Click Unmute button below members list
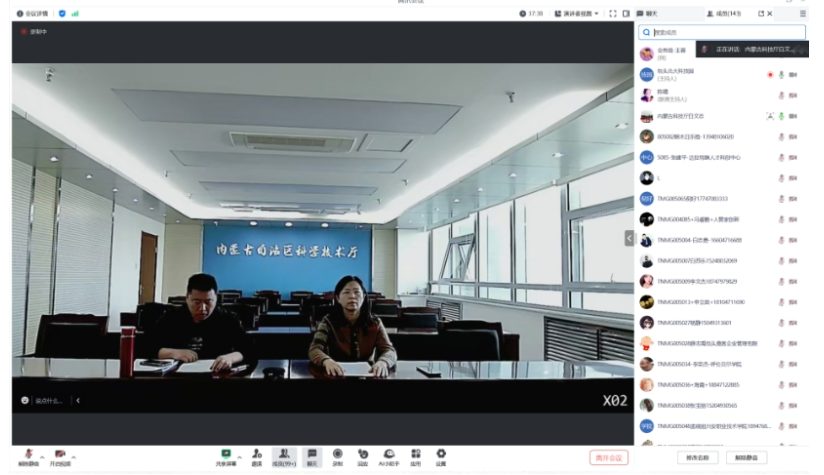 pyautogui.click(x=746, y=458)
